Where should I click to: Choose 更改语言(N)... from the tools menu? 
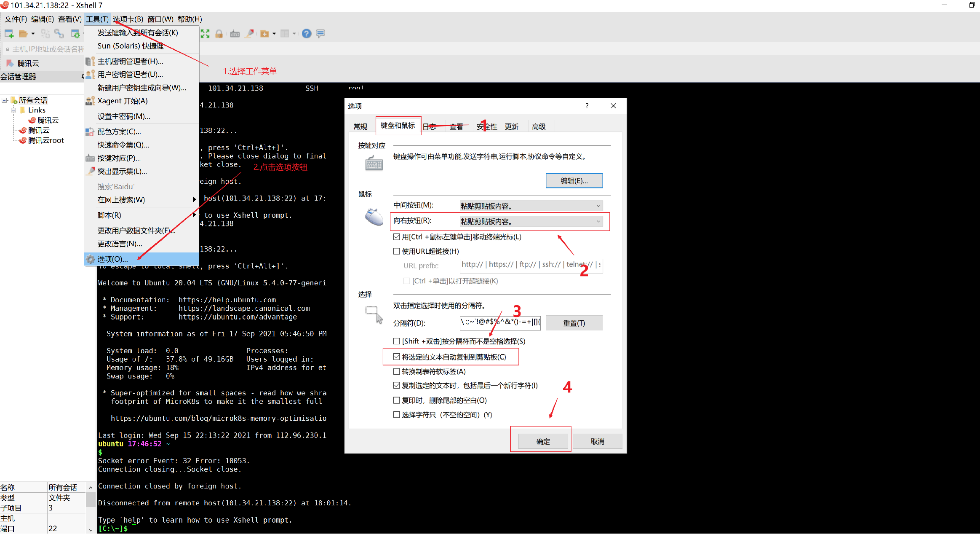coord(142,244)
